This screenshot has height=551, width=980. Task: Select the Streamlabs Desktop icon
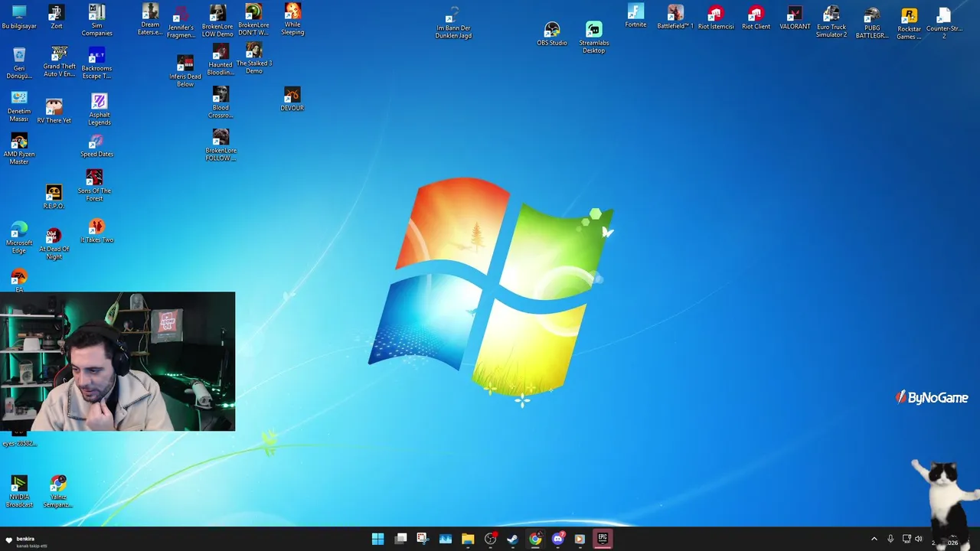(594, 37)
